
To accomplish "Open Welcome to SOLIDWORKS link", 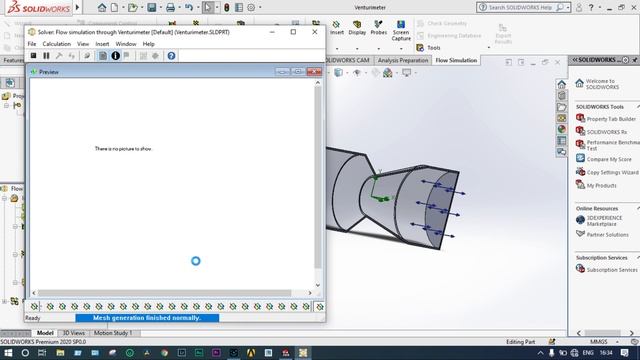I will click(598, 84).
